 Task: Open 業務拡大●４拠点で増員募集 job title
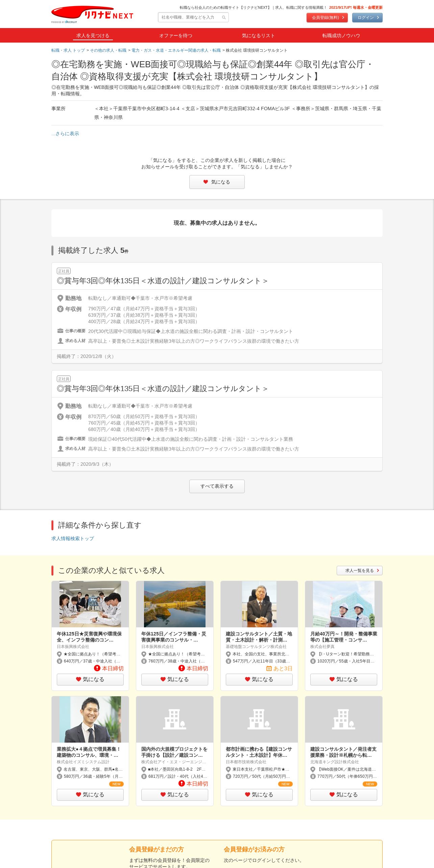click(x=89, y=752)
